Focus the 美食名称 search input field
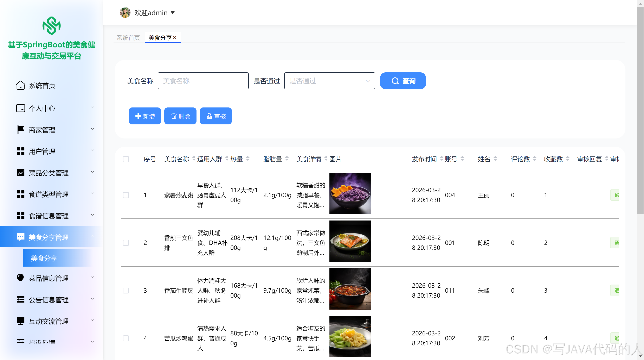The height and width of the screenshot is (360, 644). 203,81
